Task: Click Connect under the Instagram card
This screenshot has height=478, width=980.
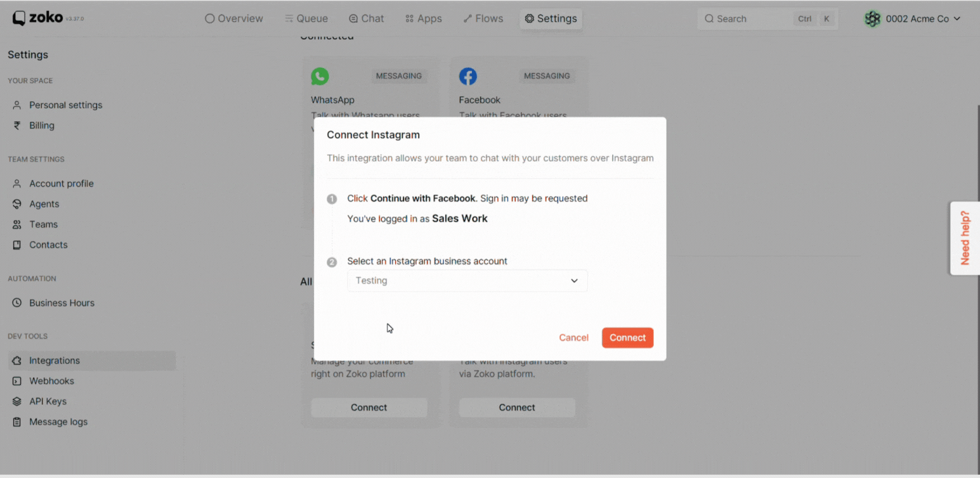Action: click(517, 408)
